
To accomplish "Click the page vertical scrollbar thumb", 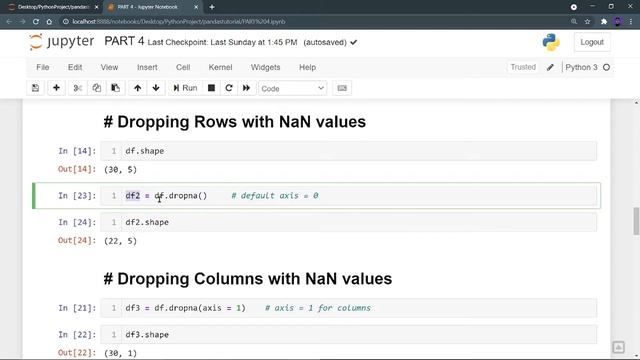I will point(636,221).
